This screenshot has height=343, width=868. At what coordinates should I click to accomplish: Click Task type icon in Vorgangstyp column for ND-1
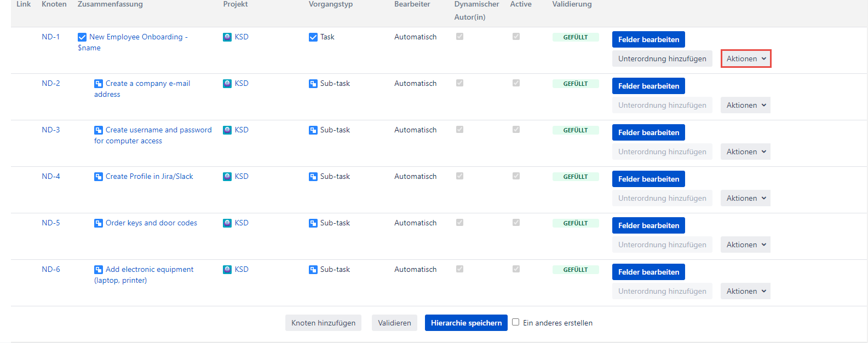click(313, 37)
